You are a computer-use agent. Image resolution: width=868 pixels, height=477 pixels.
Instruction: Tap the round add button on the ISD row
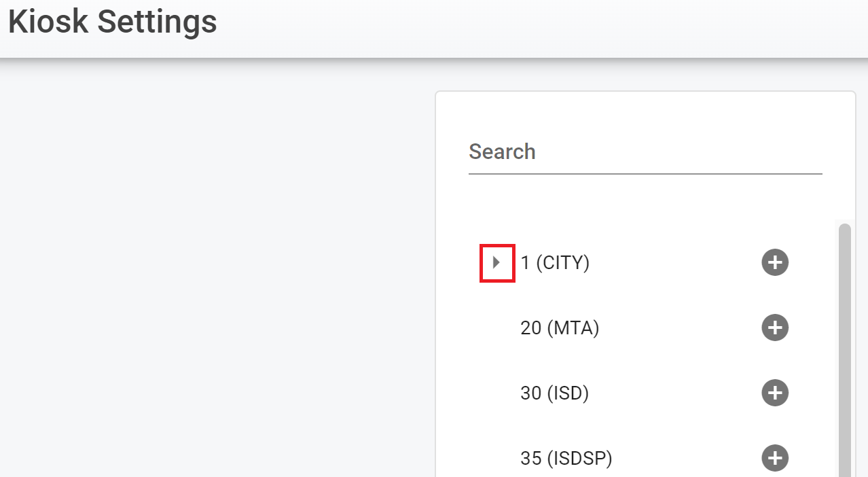(x=774, y=393)
